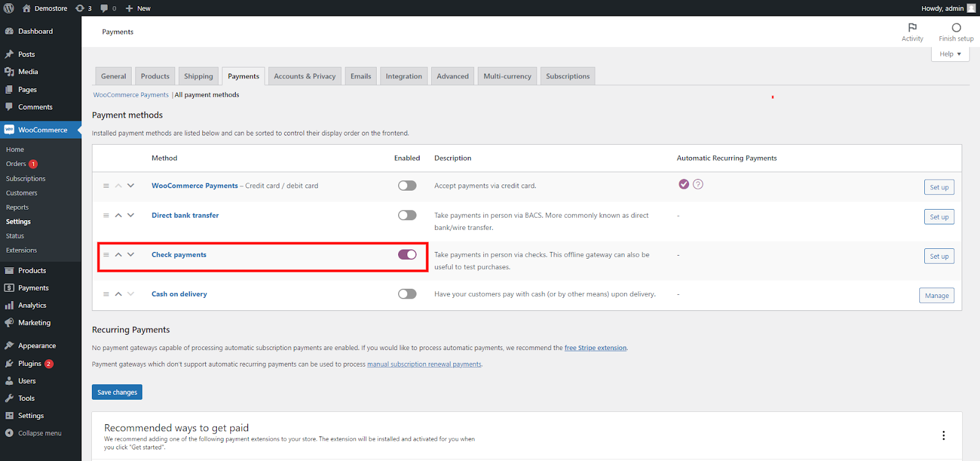Switch to the Accounts & Privacy tab
Image resolution: width=980 pixels, height=461 pixels.
(304, 76)
